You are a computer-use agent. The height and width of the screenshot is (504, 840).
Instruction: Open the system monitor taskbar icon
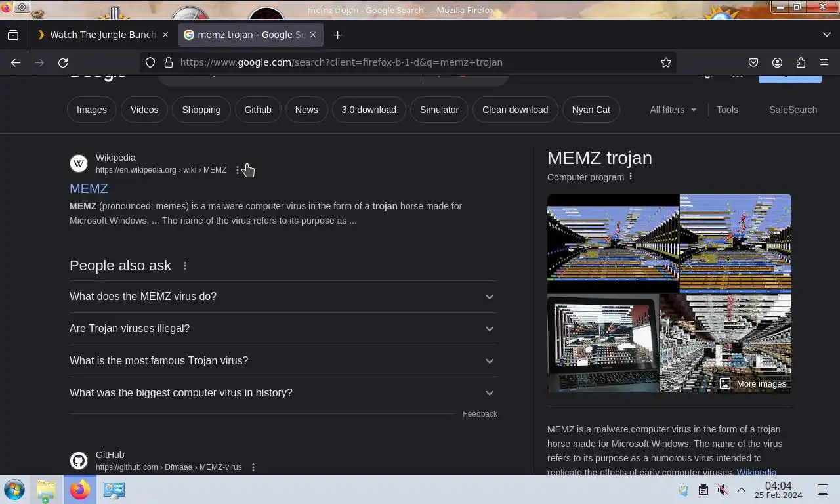tap(114, 490)
